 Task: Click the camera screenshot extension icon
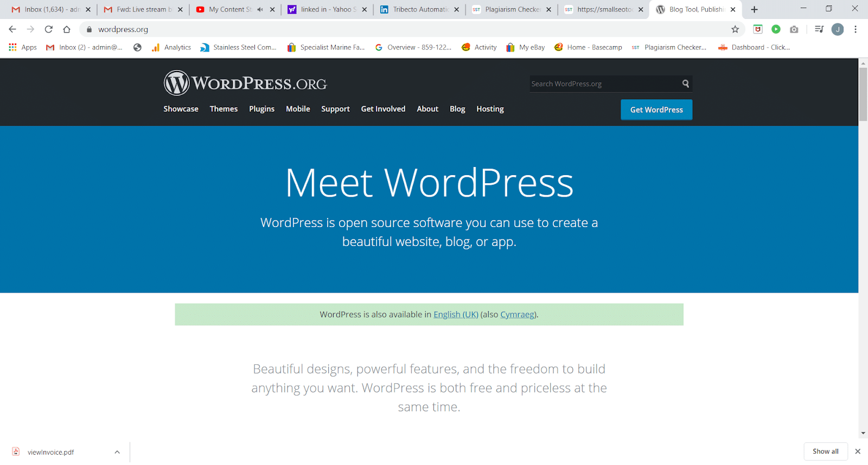794,29
